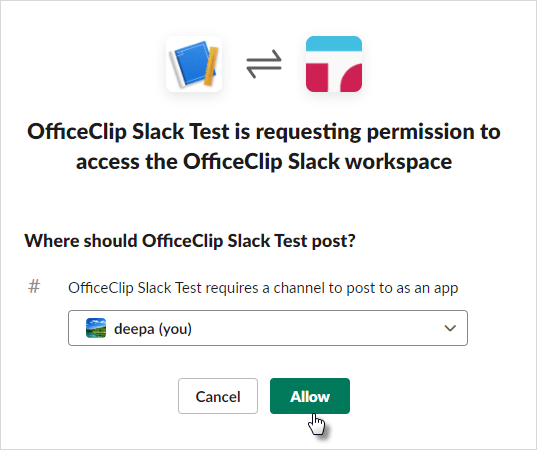Expand the channel list with the chevron arrow
537x450 pixels.
[x=450, y=328]
